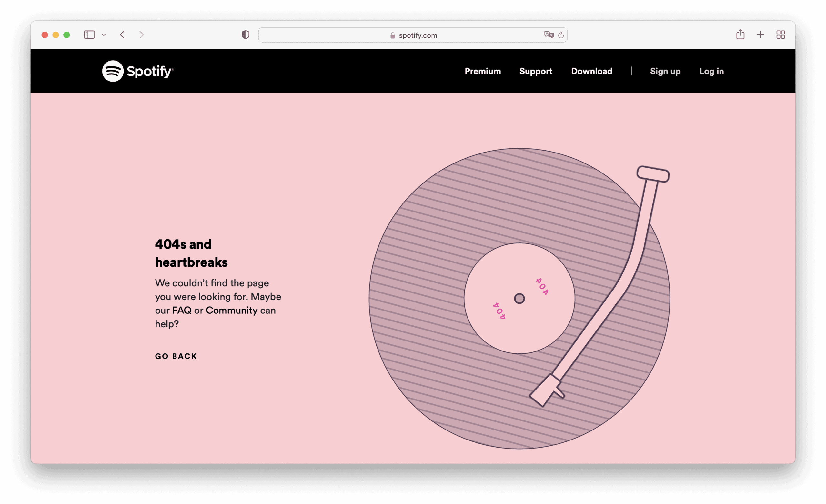The width and height of the screenshot is (826, 504).
Task: Click the Log in link
Action: click(711, 71)
